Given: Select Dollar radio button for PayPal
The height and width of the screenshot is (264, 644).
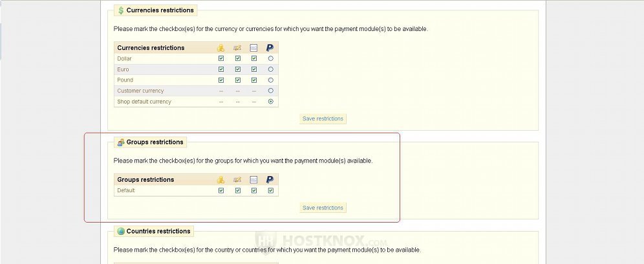Looking at the screenshot, I should pyautogui.click(x=271, y=58).
